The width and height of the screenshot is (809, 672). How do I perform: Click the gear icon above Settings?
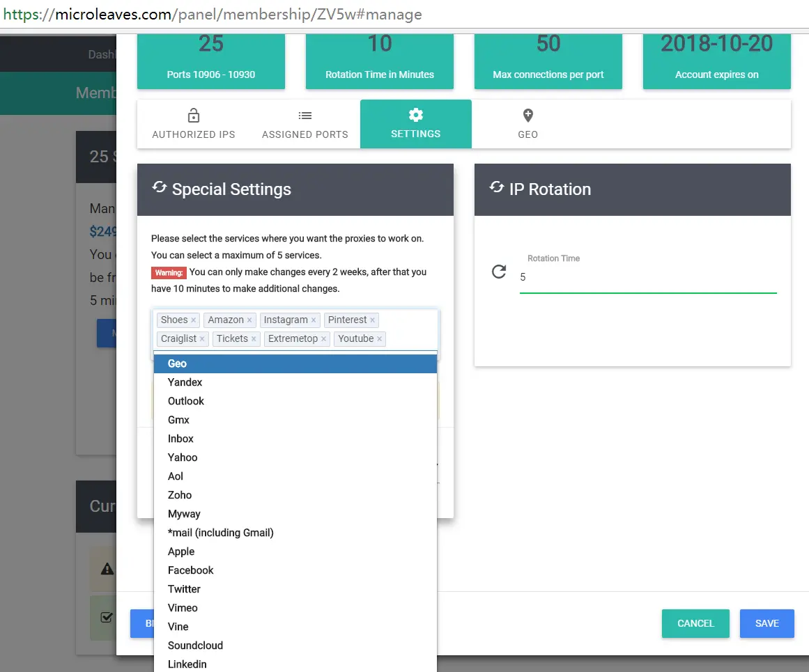[416, 114]
